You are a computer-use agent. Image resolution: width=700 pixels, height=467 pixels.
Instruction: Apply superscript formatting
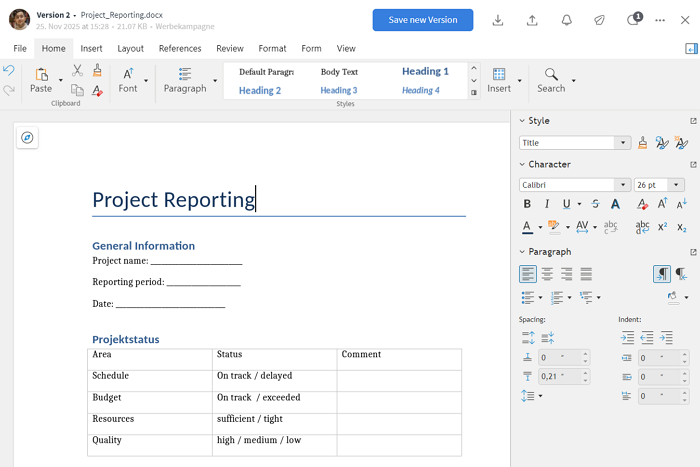[662, 227]
